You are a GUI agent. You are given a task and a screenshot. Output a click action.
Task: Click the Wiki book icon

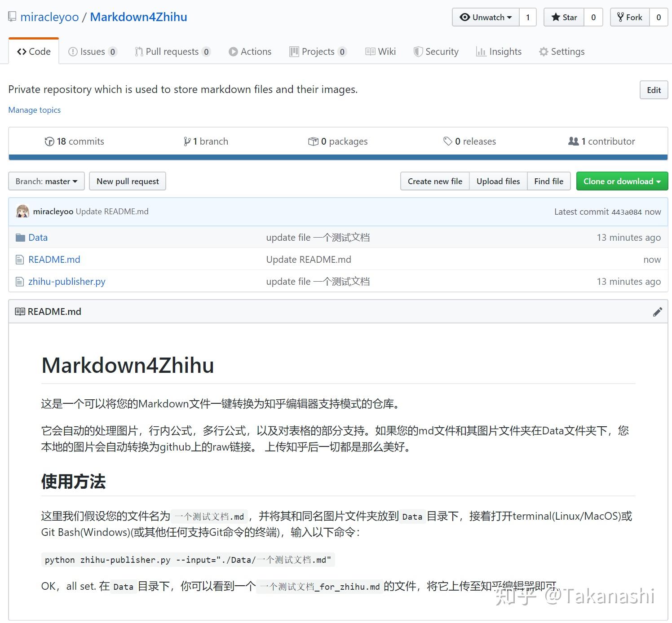click(370, 52)
